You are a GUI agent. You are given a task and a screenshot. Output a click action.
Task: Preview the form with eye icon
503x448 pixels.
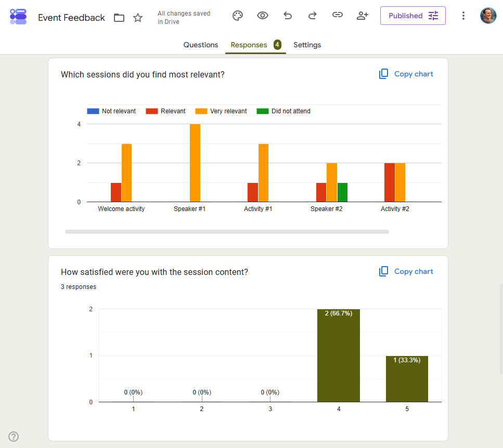coord(263,16)
